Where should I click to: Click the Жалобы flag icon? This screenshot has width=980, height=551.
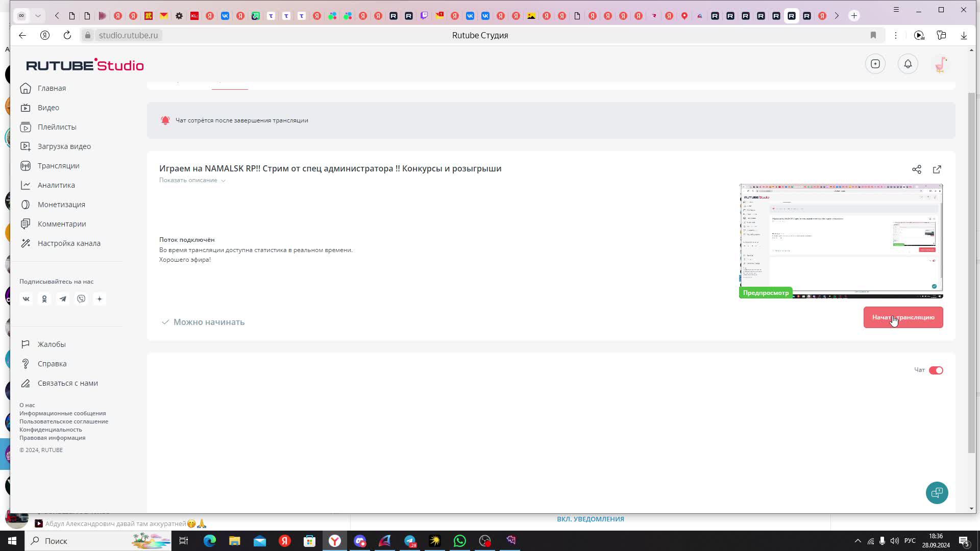coord(26,344)
